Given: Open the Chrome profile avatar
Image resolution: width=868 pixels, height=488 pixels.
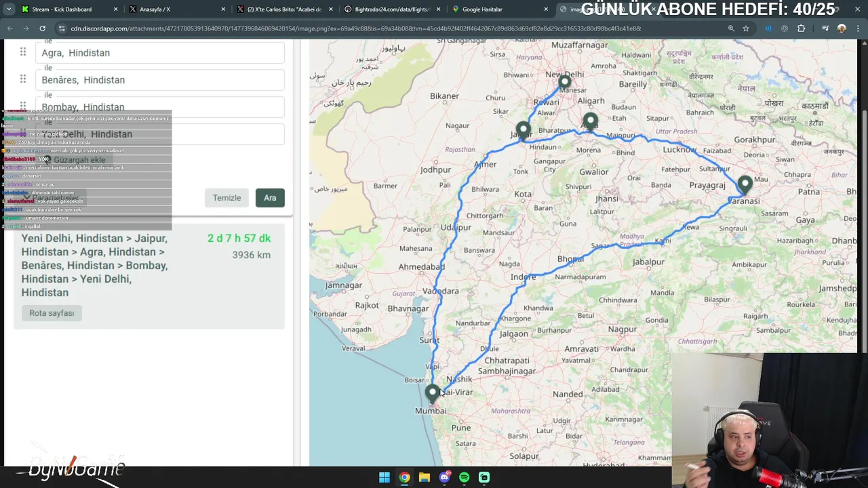Looking at the screenshot, I should 842,28.
